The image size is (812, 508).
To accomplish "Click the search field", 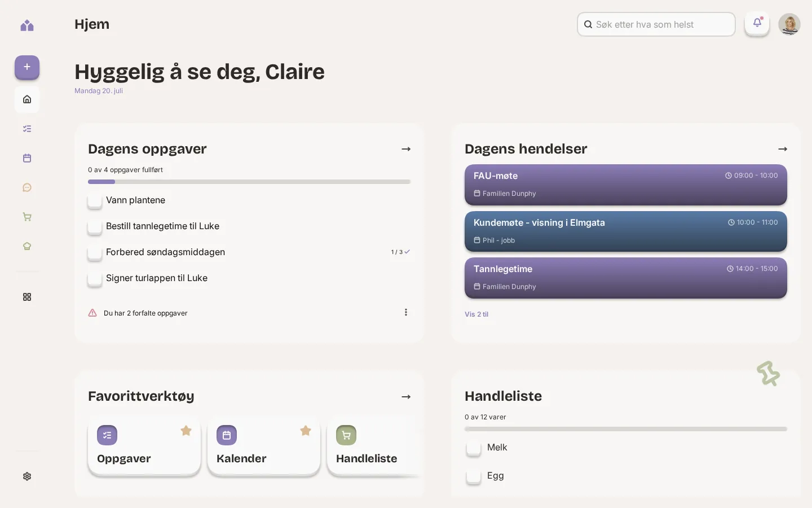I will (656, 24).
